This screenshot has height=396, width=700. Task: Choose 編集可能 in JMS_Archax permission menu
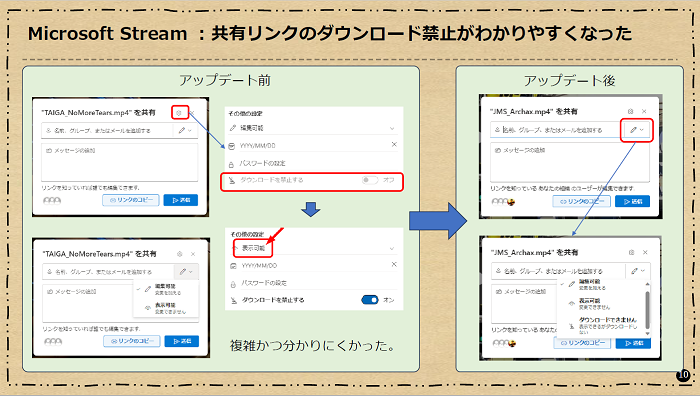600,284
